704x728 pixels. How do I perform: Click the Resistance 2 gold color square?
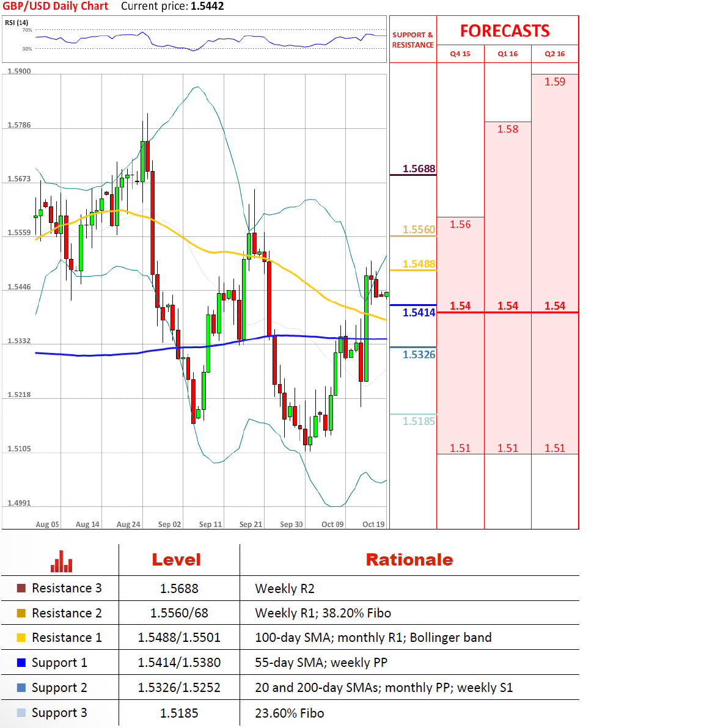point(21,613)
